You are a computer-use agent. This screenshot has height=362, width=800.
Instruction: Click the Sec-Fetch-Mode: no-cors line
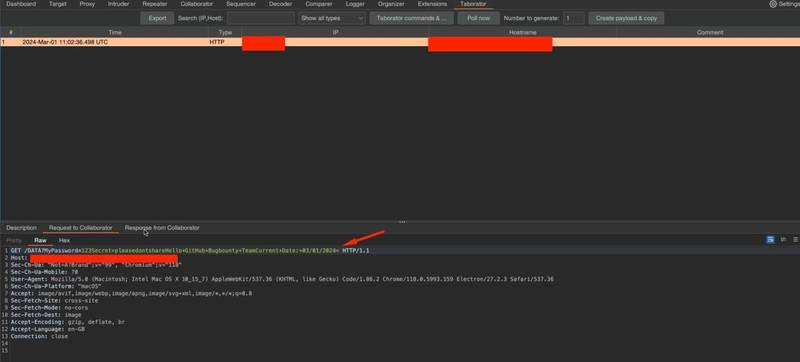(49, 308)
